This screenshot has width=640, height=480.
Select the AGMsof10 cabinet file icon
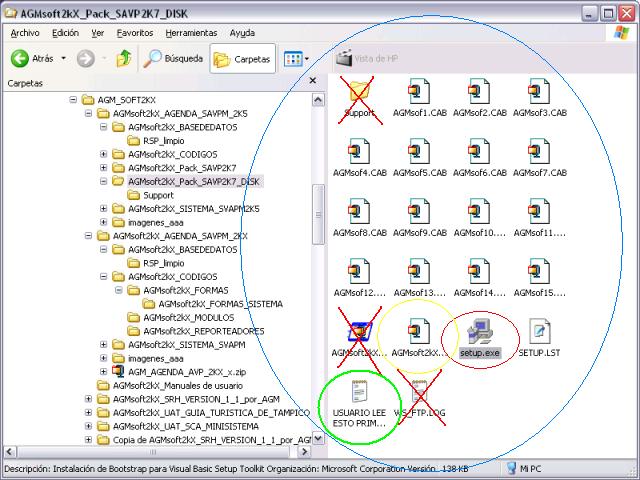point(479,211)
